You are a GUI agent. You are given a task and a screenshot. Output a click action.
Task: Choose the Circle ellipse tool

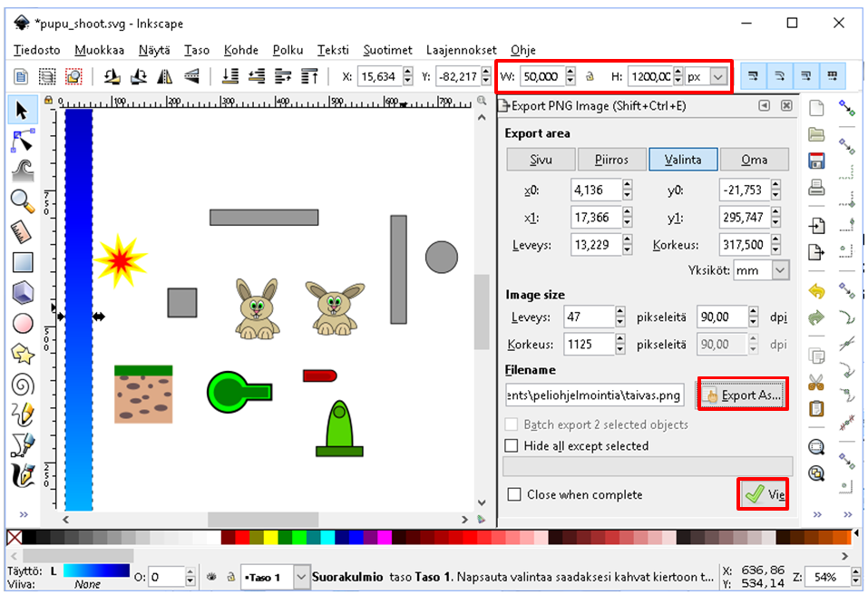[22, 323]
